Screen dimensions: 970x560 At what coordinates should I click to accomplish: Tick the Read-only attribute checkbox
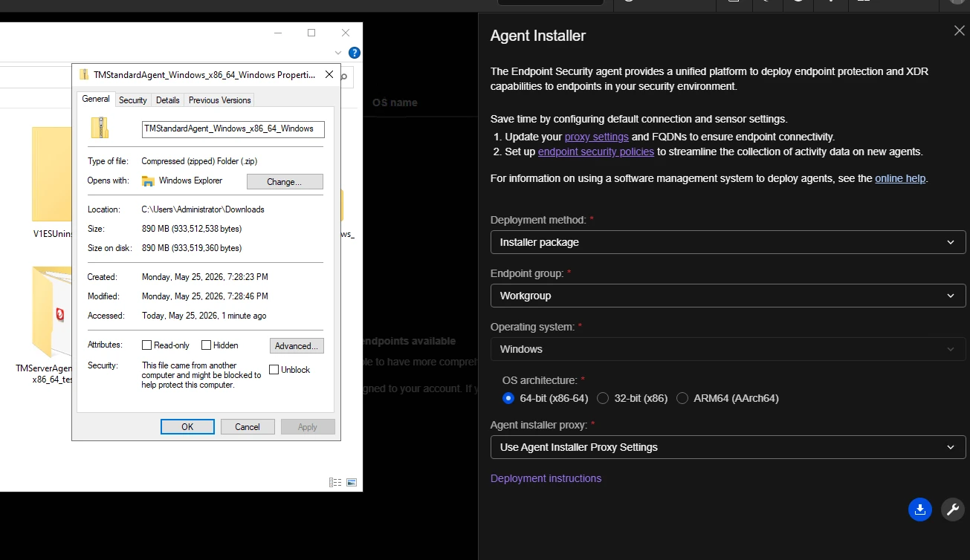point(147,345)
